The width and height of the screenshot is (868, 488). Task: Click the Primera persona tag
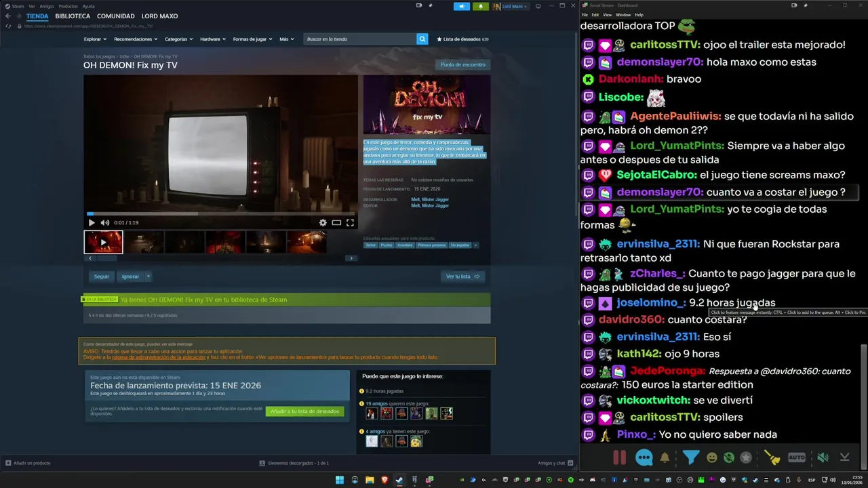[431, 245]
